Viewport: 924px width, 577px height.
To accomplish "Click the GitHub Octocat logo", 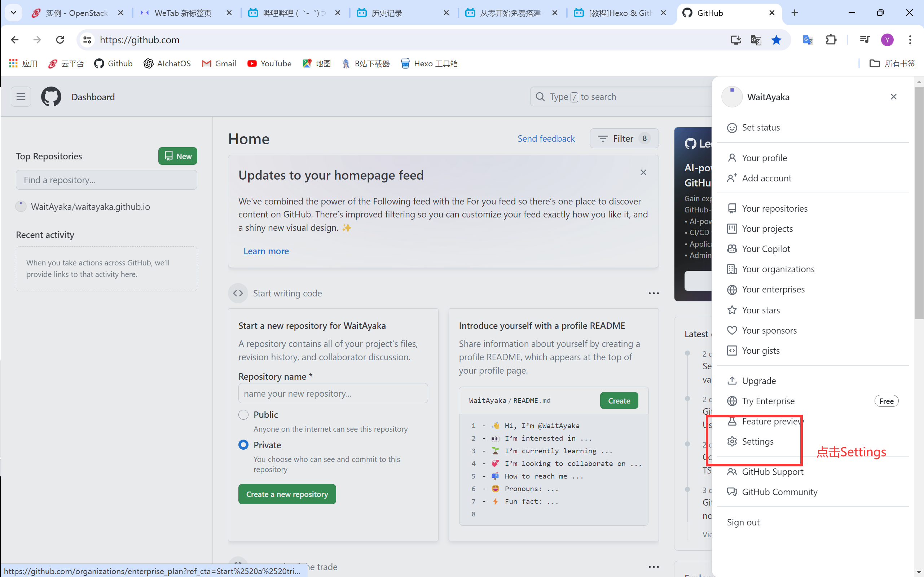I will pyautogui.click(x=51, y=97).
